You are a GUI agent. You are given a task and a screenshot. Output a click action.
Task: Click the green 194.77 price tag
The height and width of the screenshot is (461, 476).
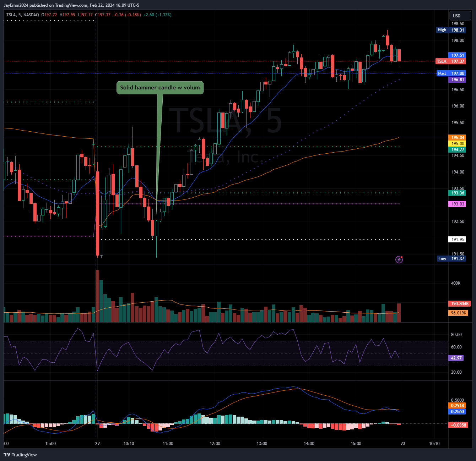pos(458,150)
